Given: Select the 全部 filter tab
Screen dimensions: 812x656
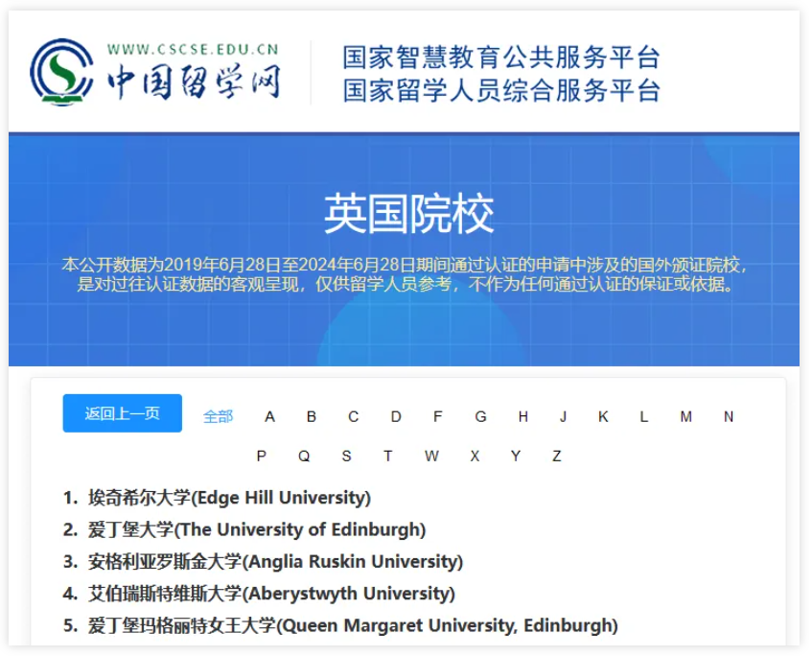Looking at the screenshot, I should pyautogui.click(x=218, y=416).
